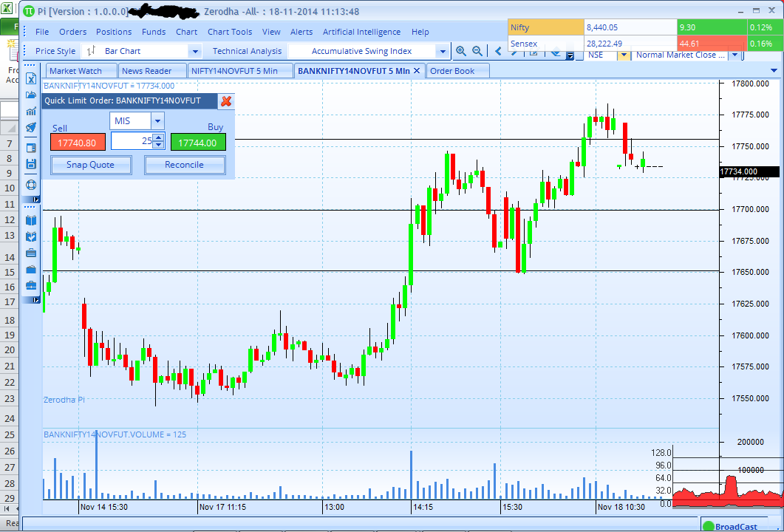Open the MIS product type dropdown
The width and height of the screenshot is (784, 532).
[x=157, y=120]
